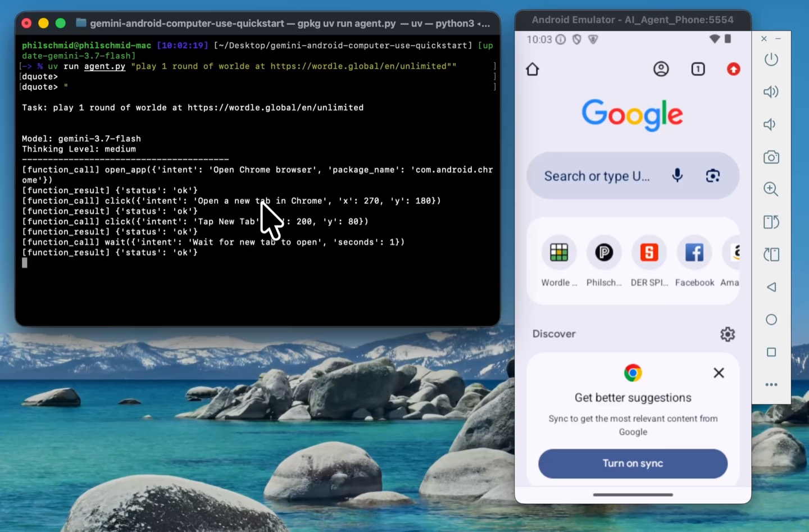Click the terminal's yellow minimize button
The width and height of the screenshot is (809, 532).
point(43,23)
